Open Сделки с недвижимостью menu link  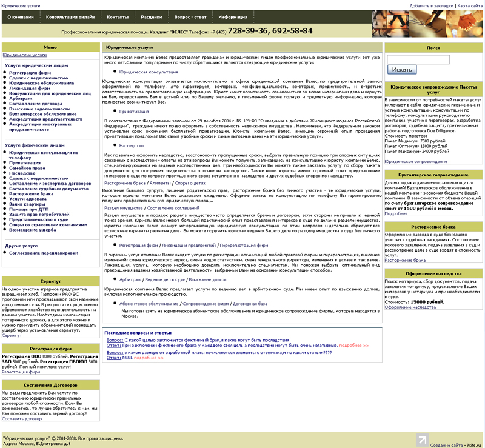(x=38, y=78)
